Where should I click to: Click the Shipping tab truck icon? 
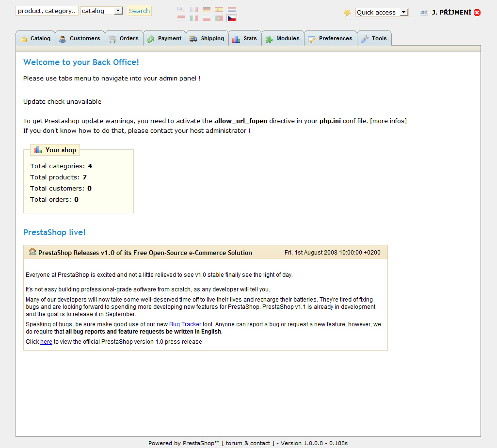[193, 39]
